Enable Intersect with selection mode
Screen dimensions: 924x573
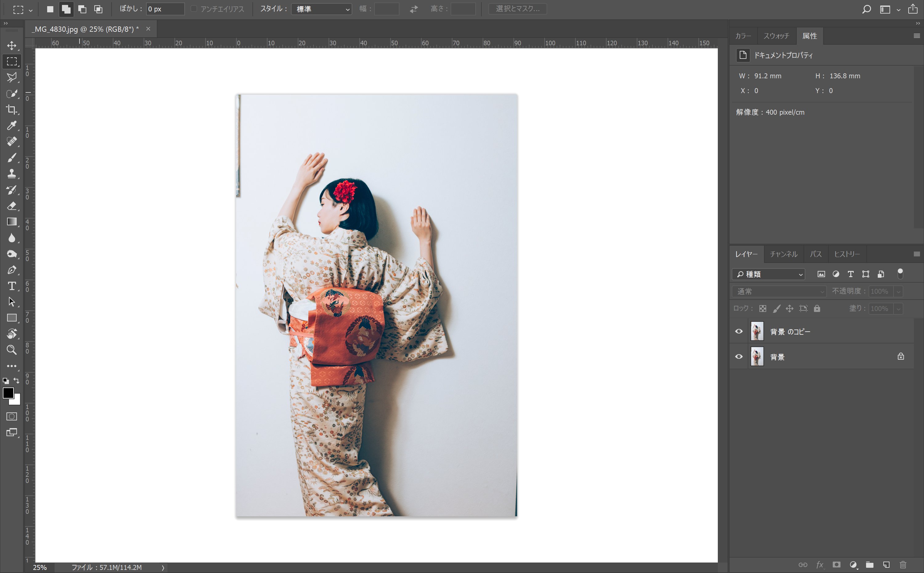pyautogui.click(x=98, y=9)
